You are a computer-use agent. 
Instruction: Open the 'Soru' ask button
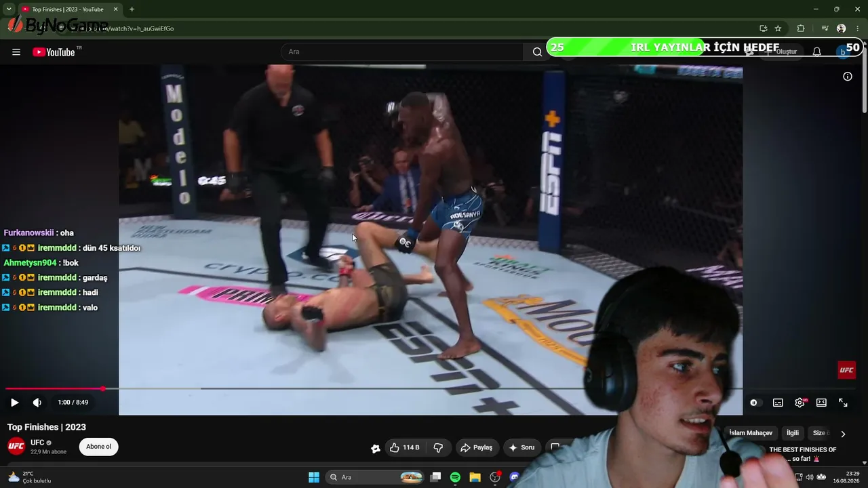[521, 447]
